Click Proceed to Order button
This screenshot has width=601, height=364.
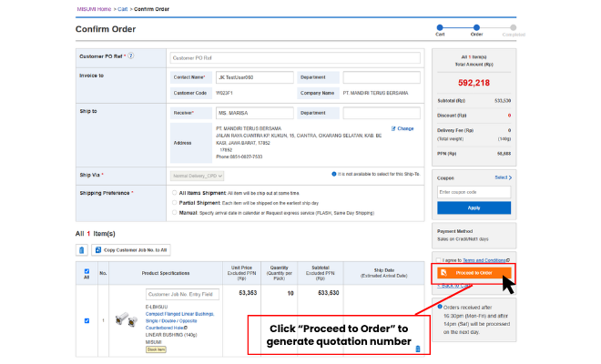474,273
